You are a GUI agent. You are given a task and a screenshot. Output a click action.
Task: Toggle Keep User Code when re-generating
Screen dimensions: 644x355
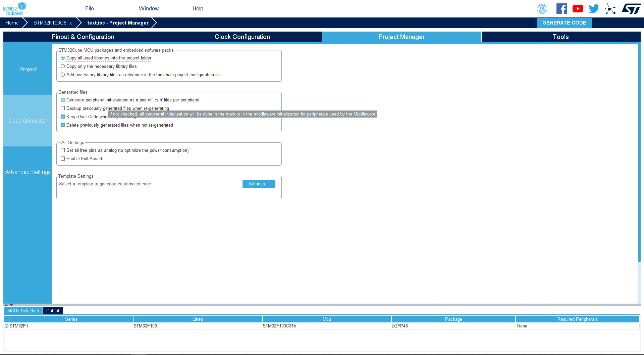[63, 117]
